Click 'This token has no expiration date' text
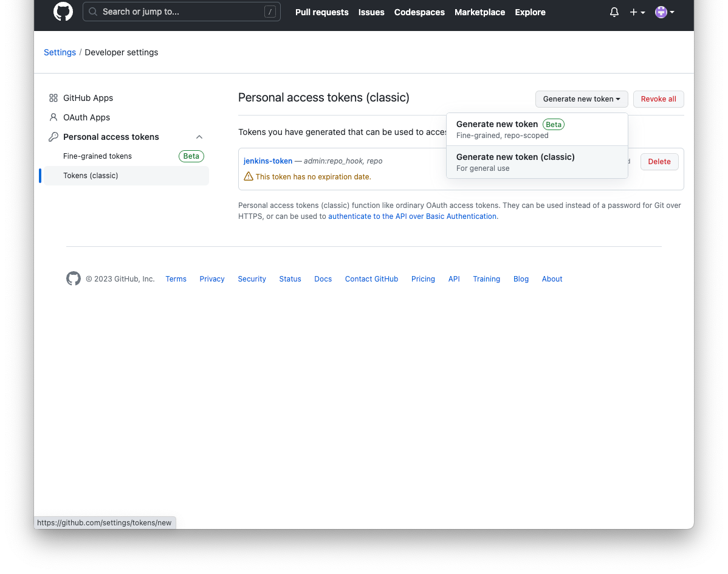728x574 pixels. tap(314, 177)
